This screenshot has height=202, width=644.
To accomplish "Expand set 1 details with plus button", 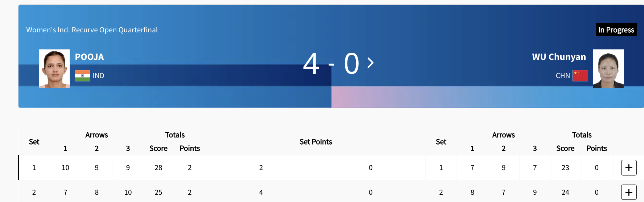I will coord(629,167).
